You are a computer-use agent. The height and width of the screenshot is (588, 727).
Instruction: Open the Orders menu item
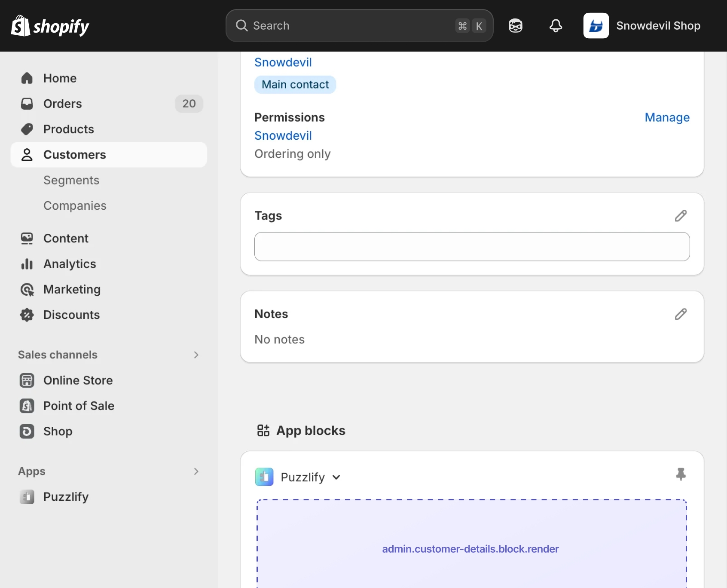pos(109,104)
